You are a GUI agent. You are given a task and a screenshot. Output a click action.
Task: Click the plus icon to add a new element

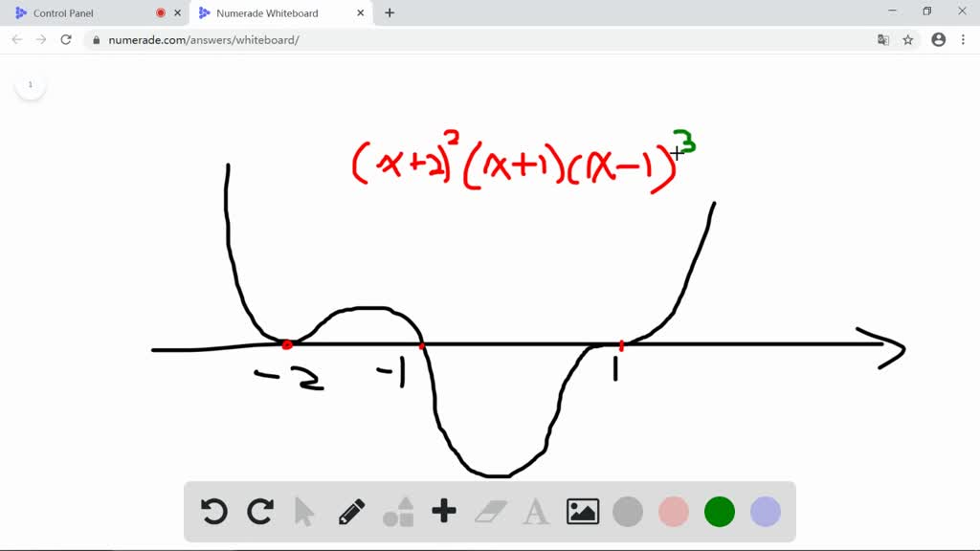click(x=443, y=512)
